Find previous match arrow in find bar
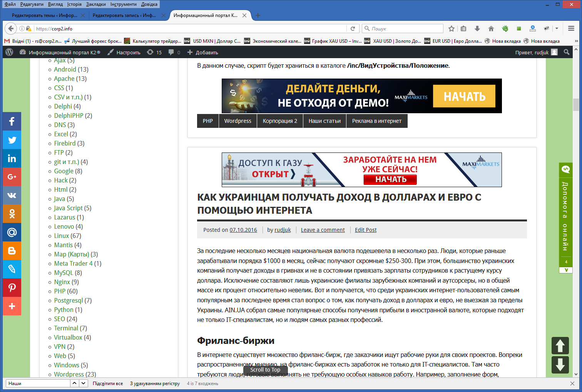The width and height of the screenshot is (582, 392). click(75, 383)
